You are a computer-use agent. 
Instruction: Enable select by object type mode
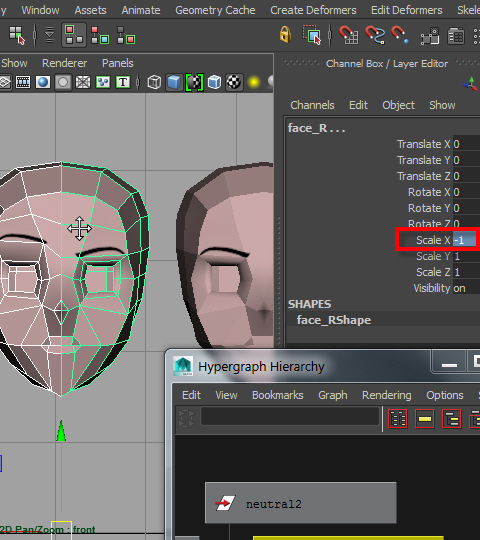pos(100,35)
